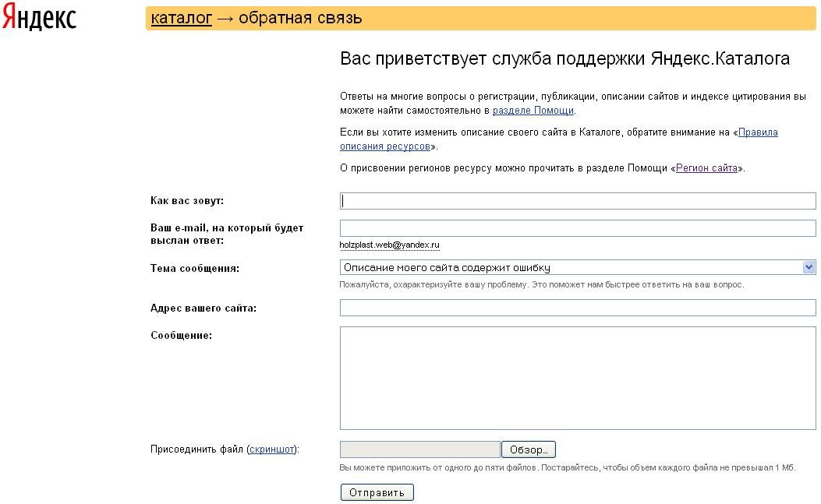Expand the Тема сообщения dropdown

[577, 267]
